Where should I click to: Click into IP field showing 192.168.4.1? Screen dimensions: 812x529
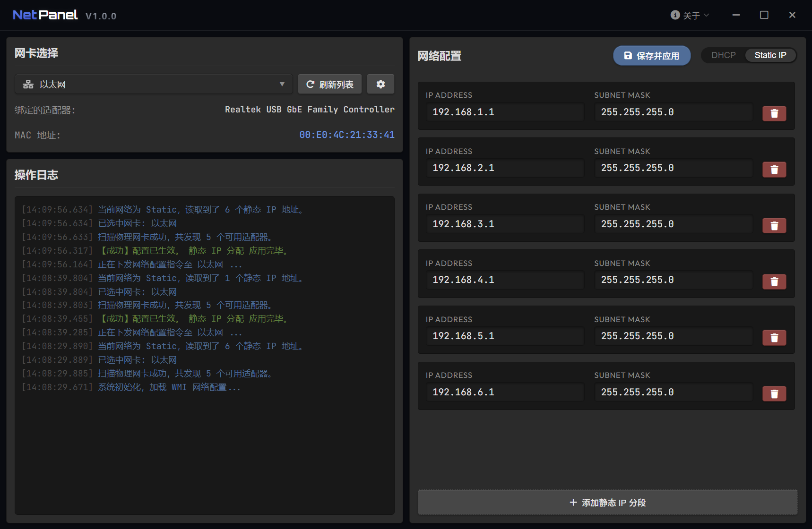pyautogui.click(x=505, y=280)
